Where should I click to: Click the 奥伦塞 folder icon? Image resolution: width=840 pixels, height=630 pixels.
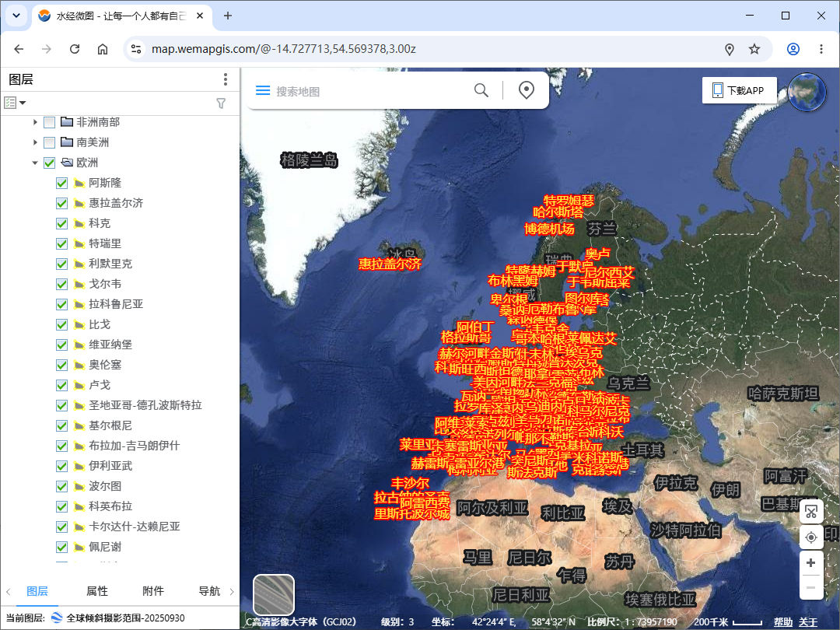[x=79, y=366]
